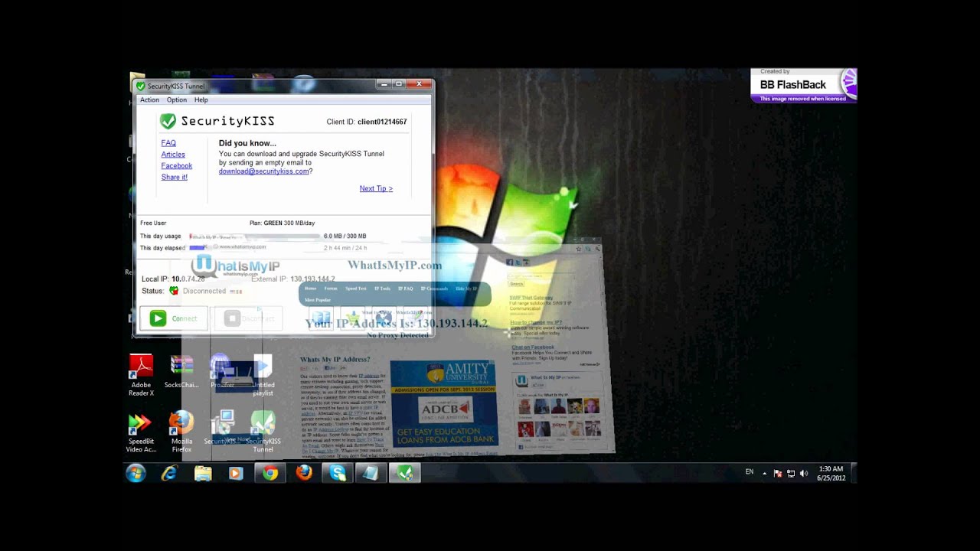Click the download@securitykiss.com email link
Viewport: 980px width, 551px height.
pos(263,171)
